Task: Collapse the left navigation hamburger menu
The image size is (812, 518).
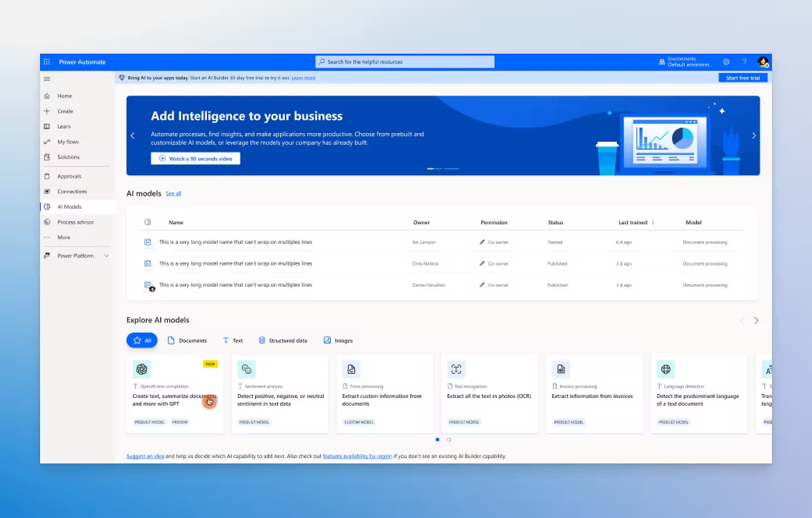Action: click(47, 79)
